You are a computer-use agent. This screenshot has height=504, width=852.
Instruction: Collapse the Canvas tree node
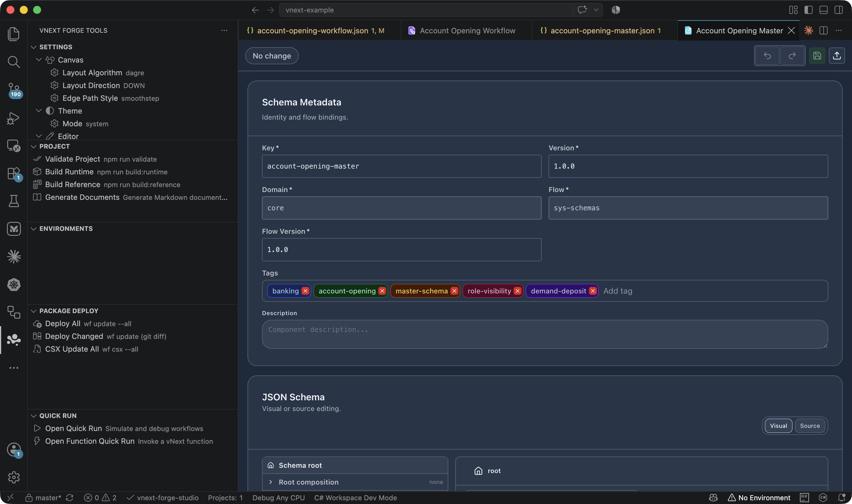pyautogui.click(x=39, y=60)
